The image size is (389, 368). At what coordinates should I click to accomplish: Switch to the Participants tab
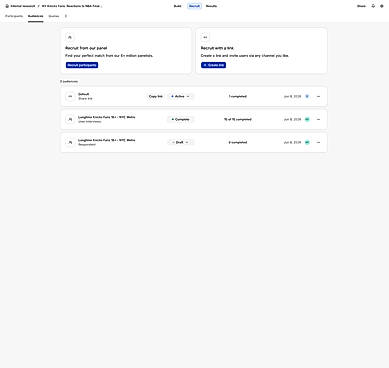tap(14, 16)
